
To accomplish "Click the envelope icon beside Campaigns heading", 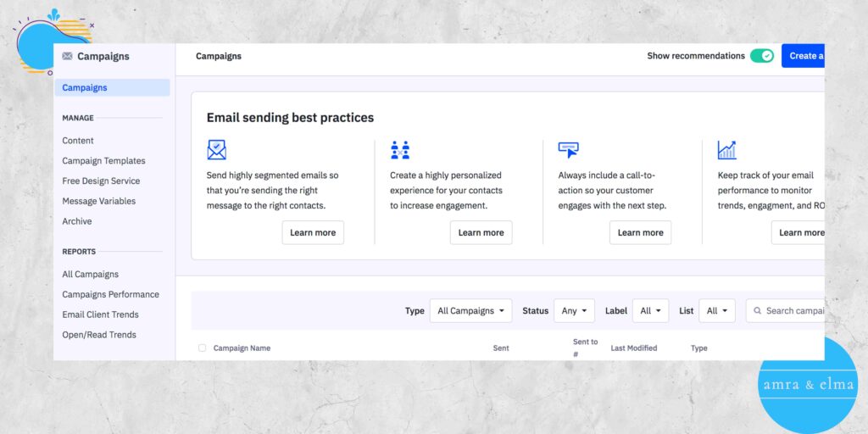I will [x=67, y=56].
